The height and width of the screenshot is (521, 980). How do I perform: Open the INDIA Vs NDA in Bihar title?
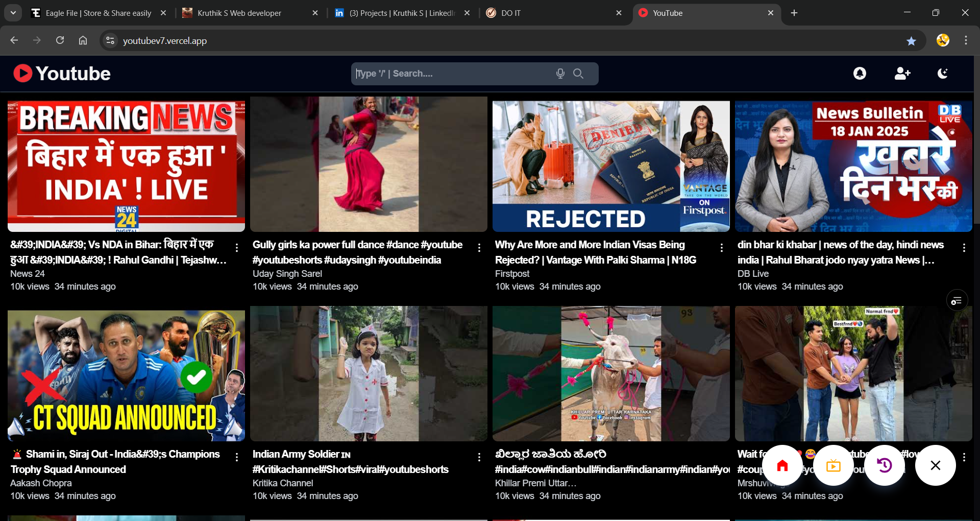tap(118, 252)
